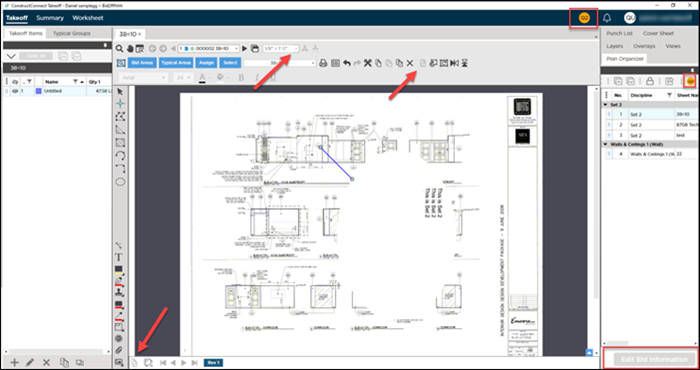Collapse the Walls & Ceilings 1 group
This screenshot has width=700, height=370.
click(605, 144)
